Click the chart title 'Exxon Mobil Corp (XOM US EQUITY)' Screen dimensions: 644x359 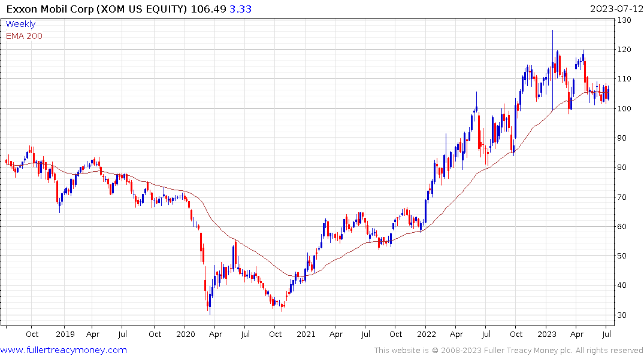(97, 9)
